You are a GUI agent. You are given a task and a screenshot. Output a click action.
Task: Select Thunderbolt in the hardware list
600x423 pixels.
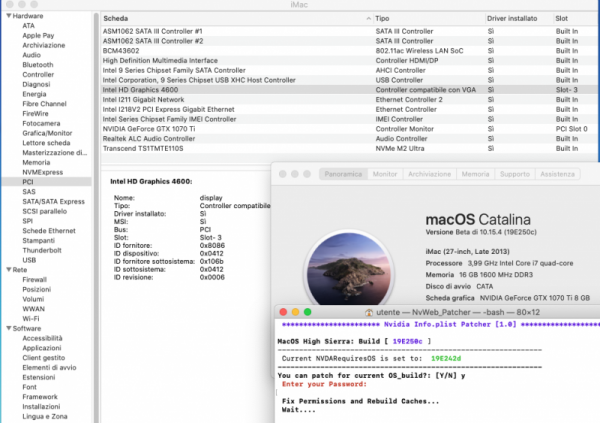tap(43, 250)
